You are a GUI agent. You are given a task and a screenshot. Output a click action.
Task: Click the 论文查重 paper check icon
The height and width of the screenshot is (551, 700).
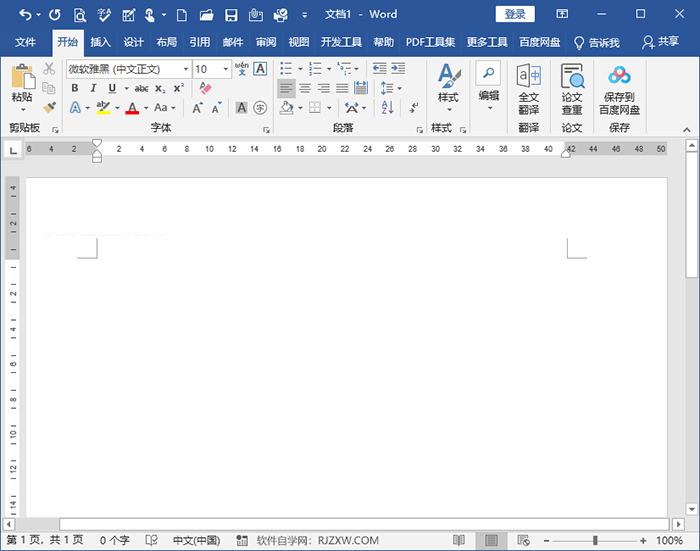click(x=571, y=89)
